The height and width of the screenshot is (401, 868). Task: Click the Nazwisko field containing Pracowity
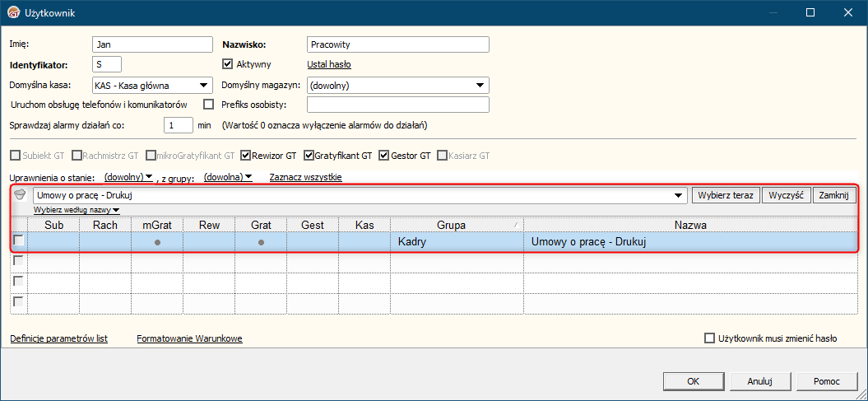[x=398, y=44]
